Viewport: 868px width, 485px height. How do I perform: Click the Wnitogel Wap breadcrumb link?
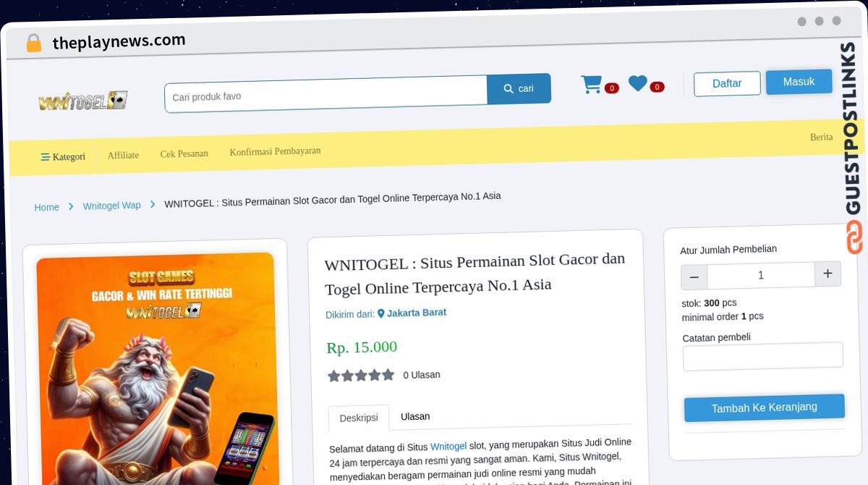pyautogui.click(x=112, y=206)
